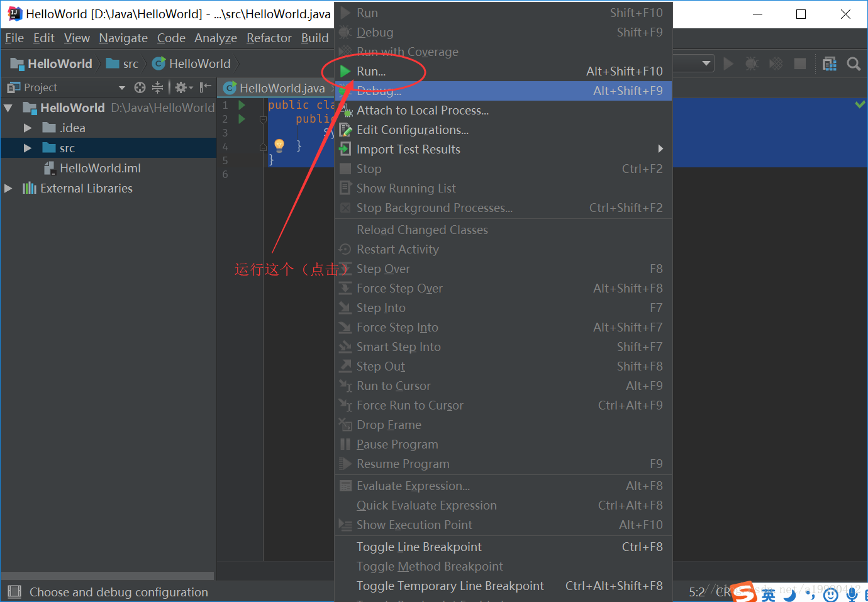
Task: Open the Project panel settings gear
Action: pos(183,87)
